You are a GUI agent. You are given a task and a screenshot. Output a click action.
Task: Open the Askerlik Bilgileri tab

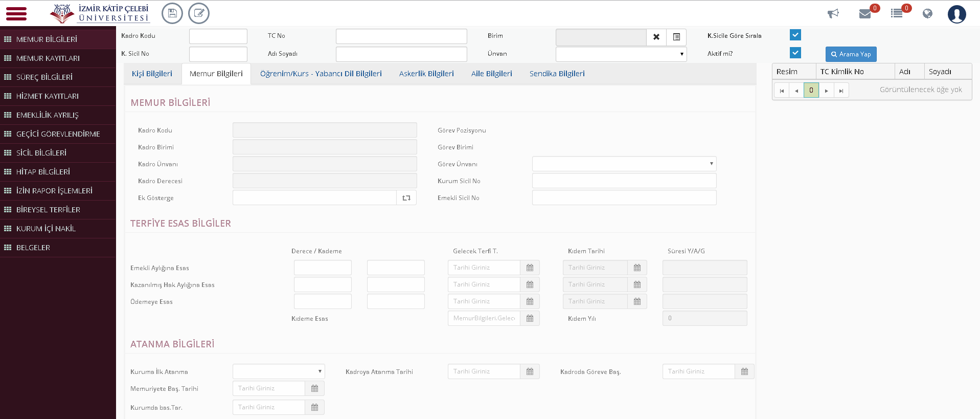click(x=426, y=74)
